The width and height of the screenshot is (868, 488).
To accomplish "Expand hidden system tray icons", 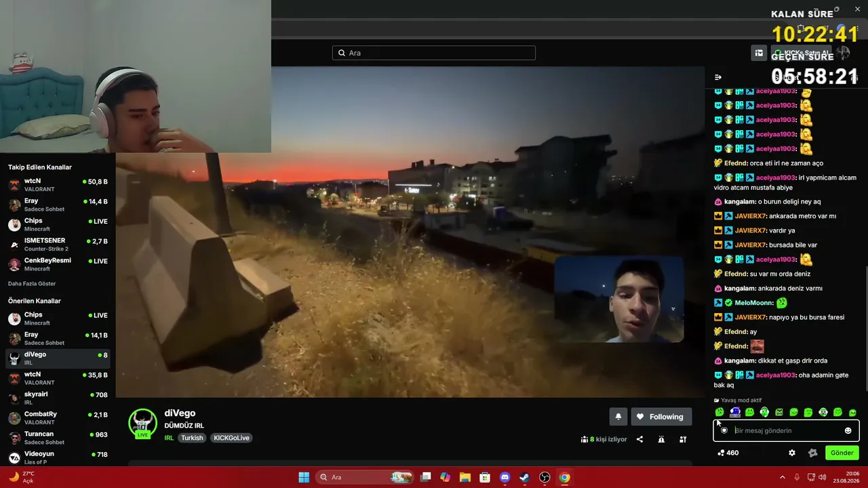I will 782,477.
